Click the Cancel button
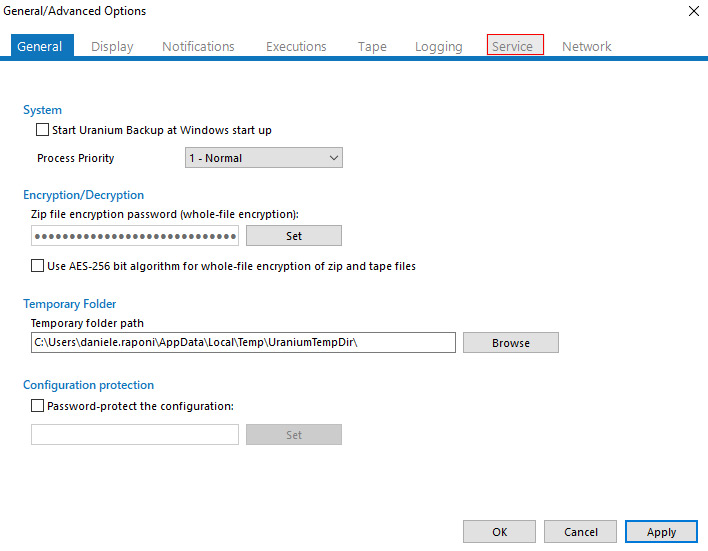Image resolution: width=708 pixels, height=551 pixels. pos(580,532)
